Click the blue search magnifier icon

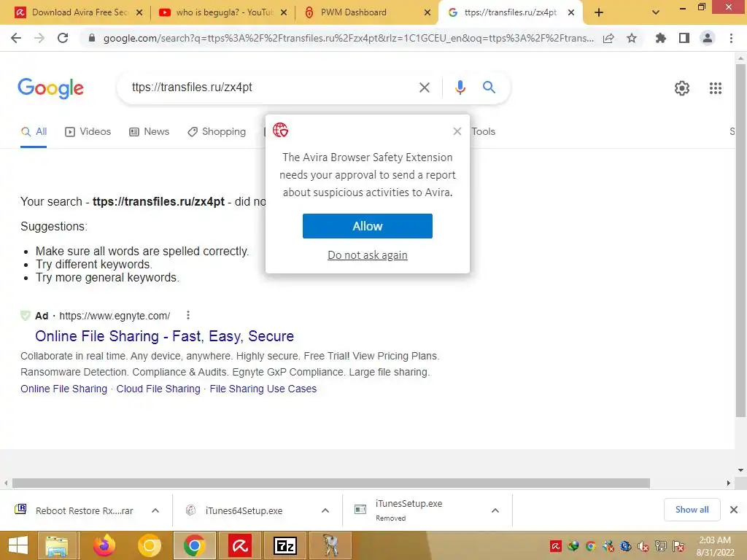click(489, 87)
